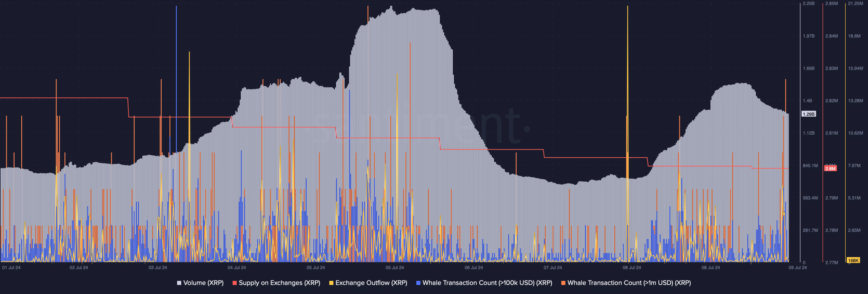This screenshot has width=868, height=294.
Task: Click the 04 Jul 24 date label
Action: (237, 268)
